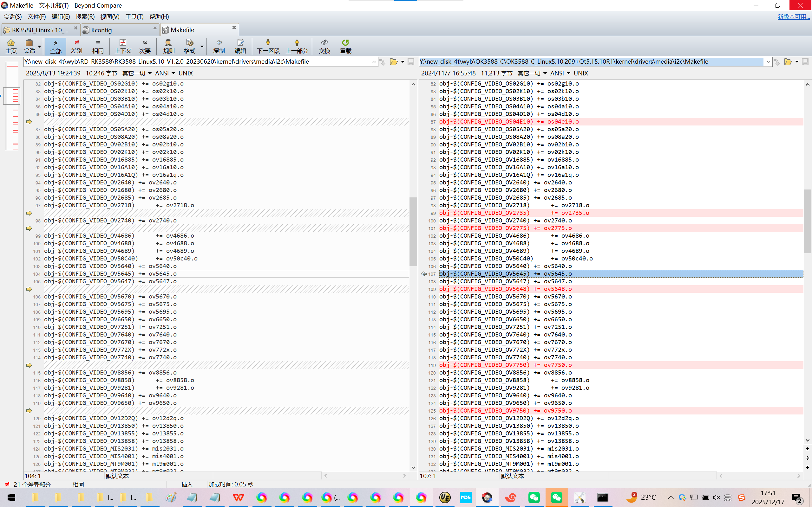Click the Edit (编辑) toolbar icon
The width and height of the screenshot is (812, 507).
click(240, 46)
